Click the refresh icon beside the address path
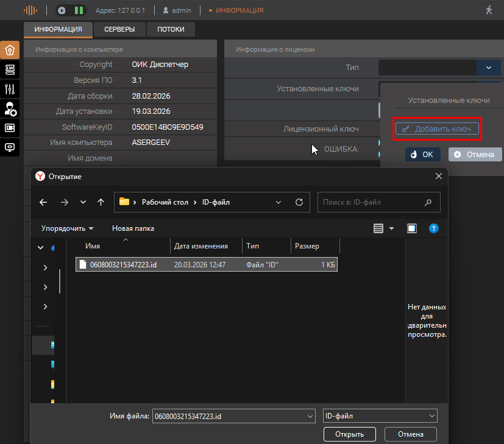 click(299, 202)
